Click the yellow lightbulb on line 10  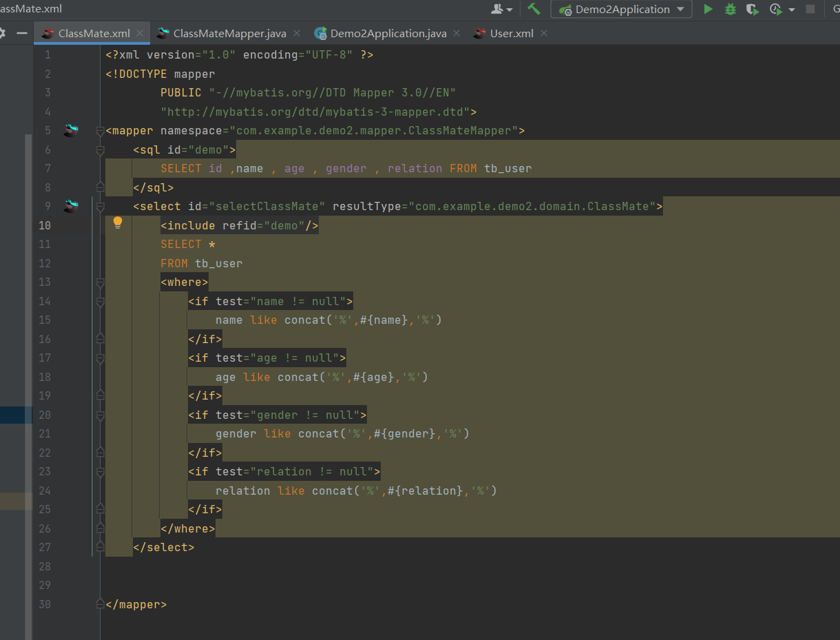click(118, 223)
